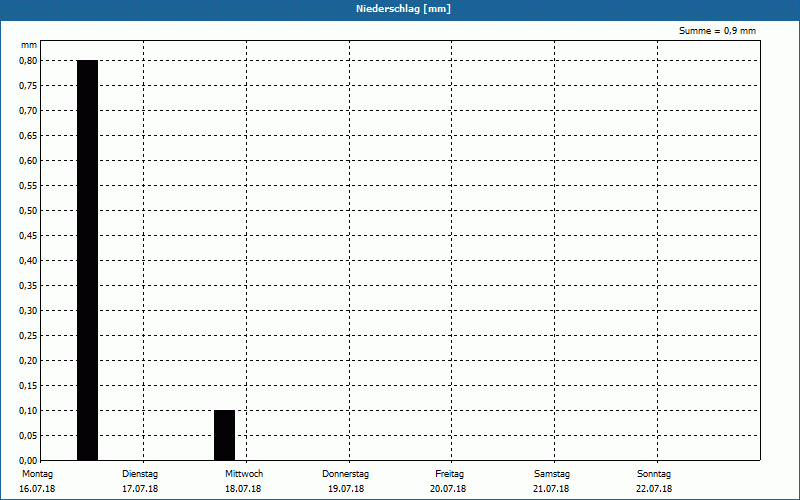Click the 0,20 y-axis value
This screenshot has height=500, width=800.
[28, 361]
